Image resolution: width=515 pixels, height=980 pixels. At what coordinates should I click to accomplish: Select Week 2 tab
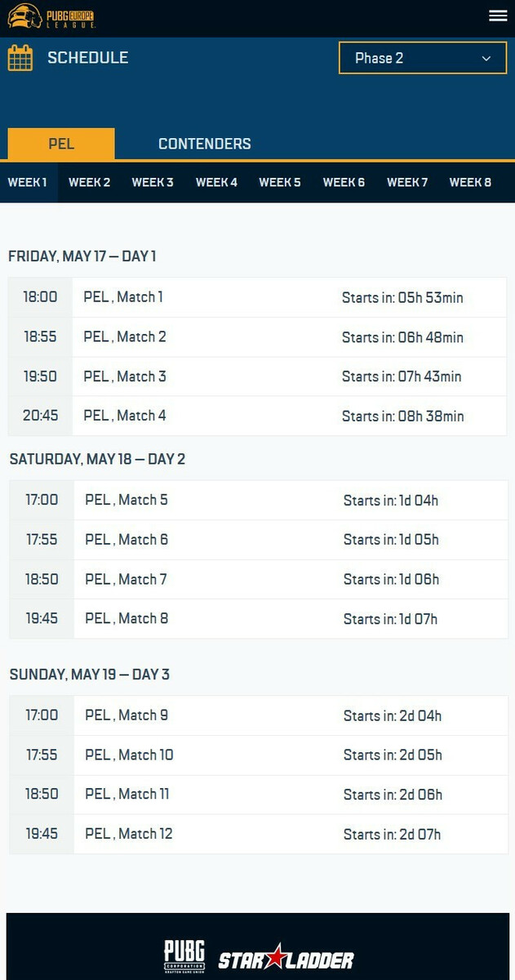click(x=89, y=182)
